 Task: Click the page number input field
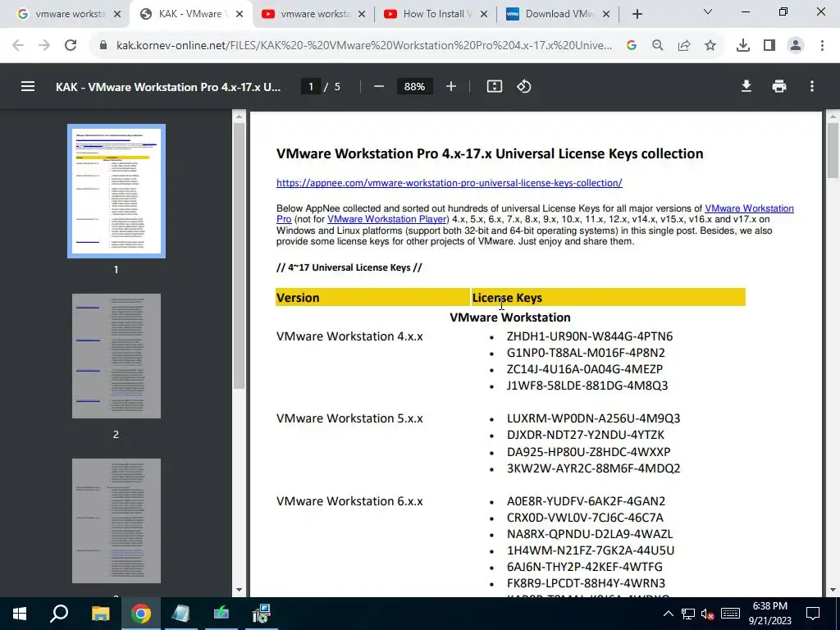[x=311, y=86]
